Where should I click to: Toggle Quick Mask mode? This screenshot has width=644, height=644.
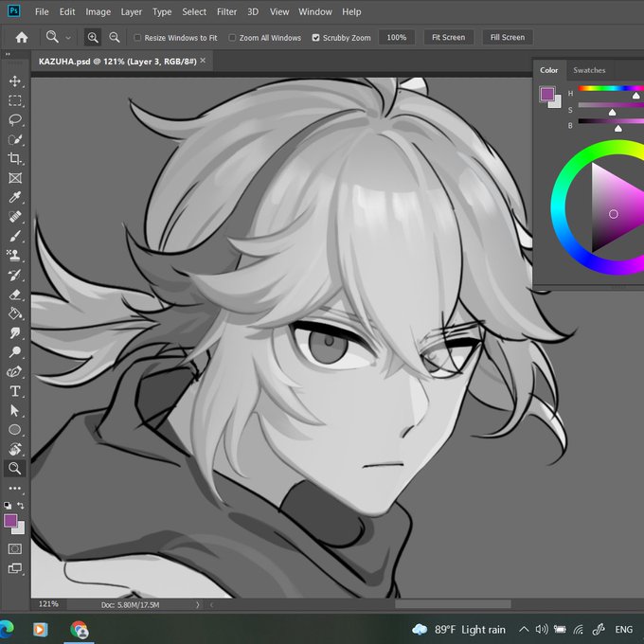pyautogui.click(x=15, y=549)
